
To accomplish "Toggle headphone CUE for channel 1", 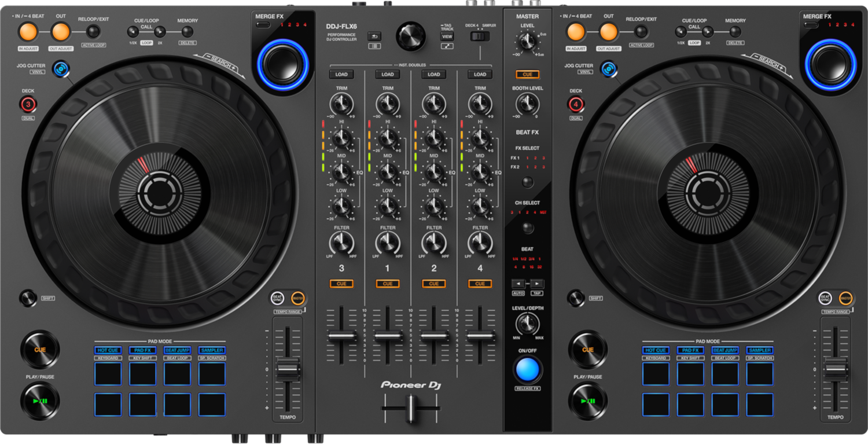I will click(388, 284).
